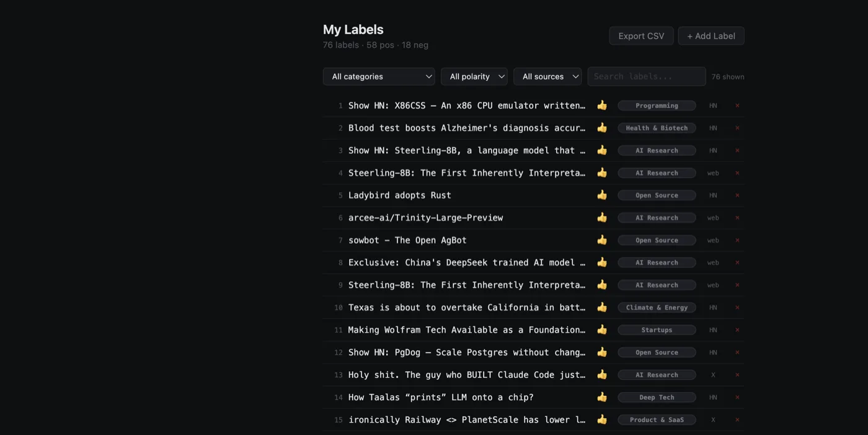This screenshot has width=868, height=435.
Task: Delete the arcee-ai/Trinity-Large-Preview label
Action: point(737,217)
